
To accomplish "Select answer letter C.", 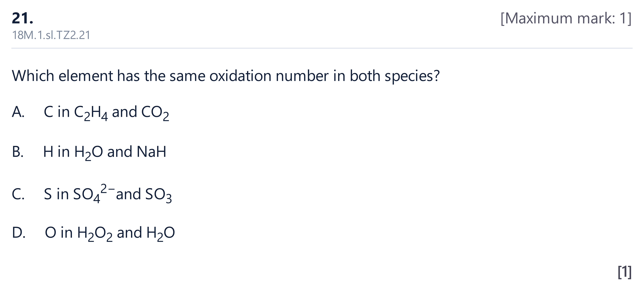I will [18, 194].
